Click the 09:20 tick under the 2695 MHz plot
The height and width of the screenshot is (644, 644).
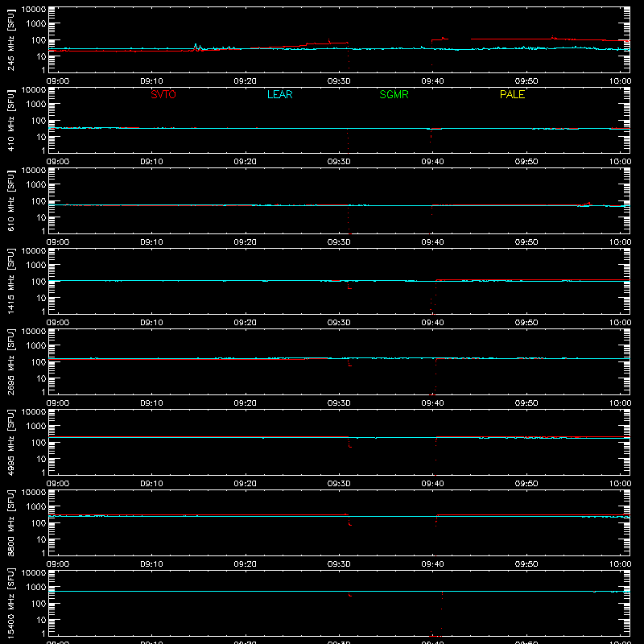tap(246, 403)
